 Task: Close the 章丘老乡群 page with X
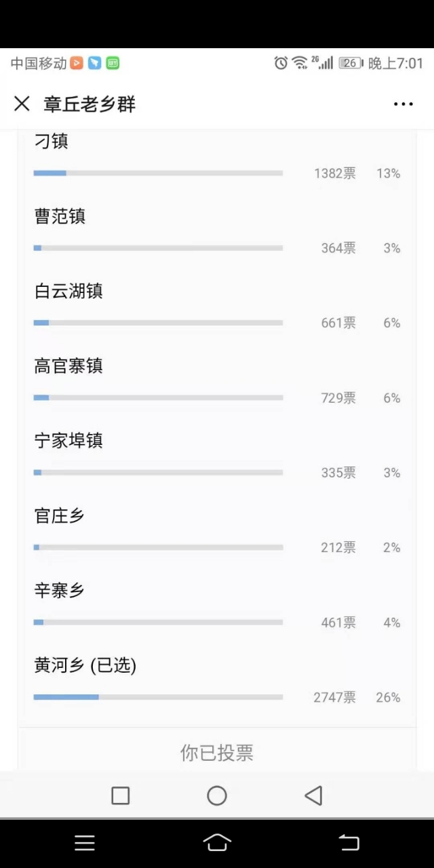coord(22,104)
